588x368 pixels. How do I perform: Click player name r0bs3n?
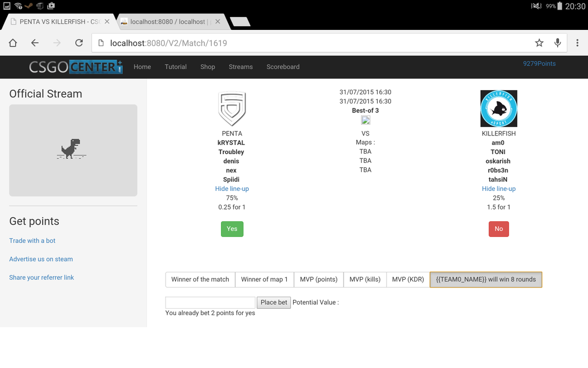point(499,170)
